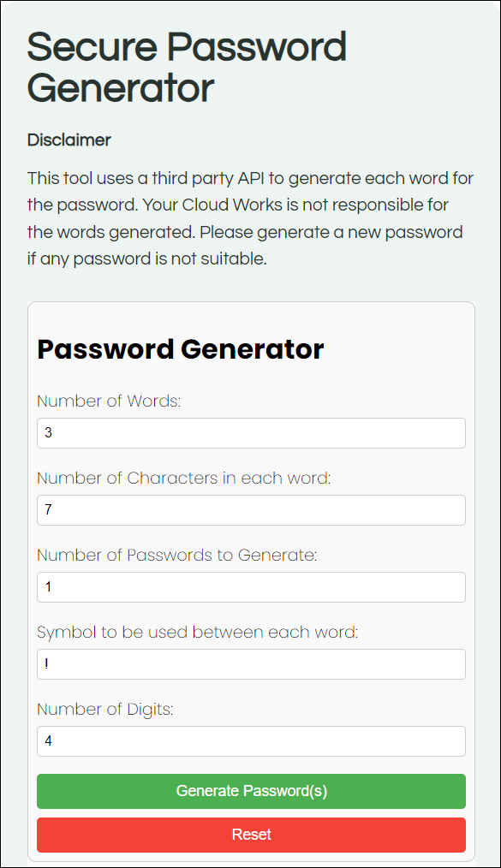Click 'Number of Passwords to Generate:' label
The image size is (501, 868).
click(177, 555)
